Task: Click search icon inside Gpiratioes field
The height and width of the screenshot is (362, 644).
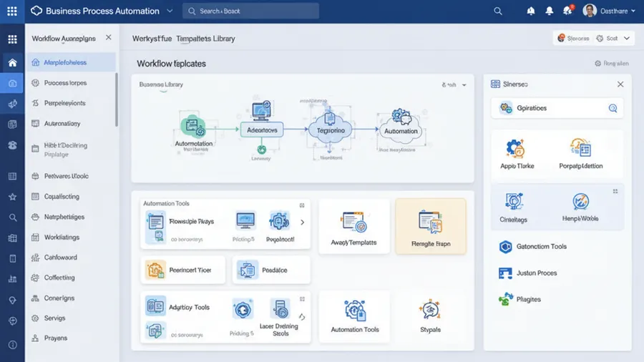Action: 613,108
